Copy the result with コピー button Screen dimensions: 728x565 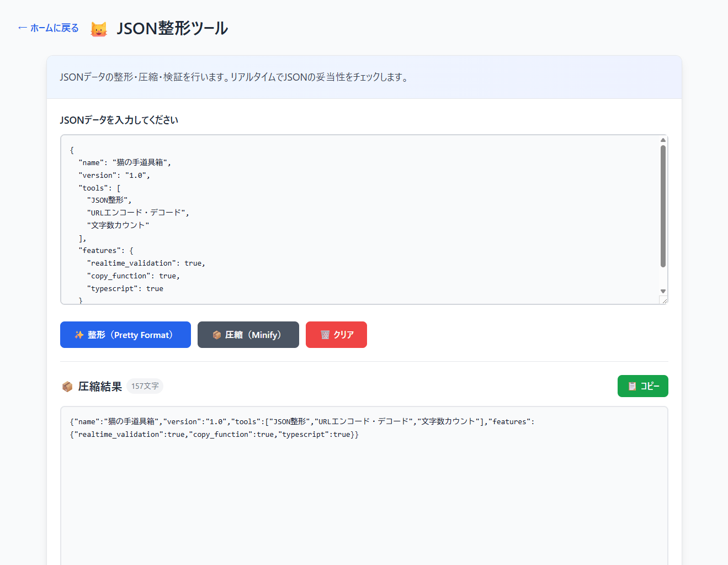[642, 386]
